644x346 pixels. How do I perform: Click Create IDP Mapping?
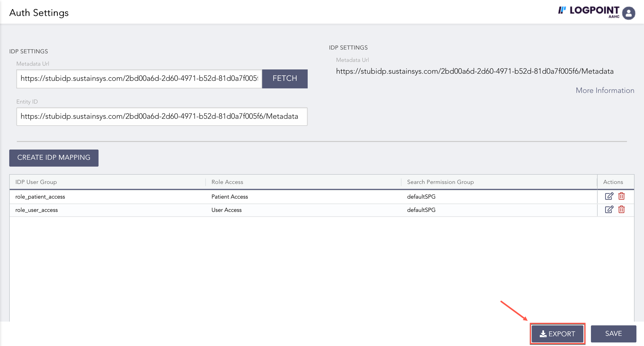pos(54,158)
